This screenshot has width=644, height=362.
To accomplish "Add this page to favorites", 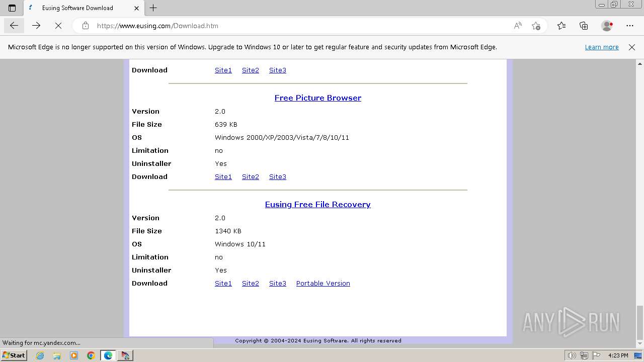I will 536,26.
